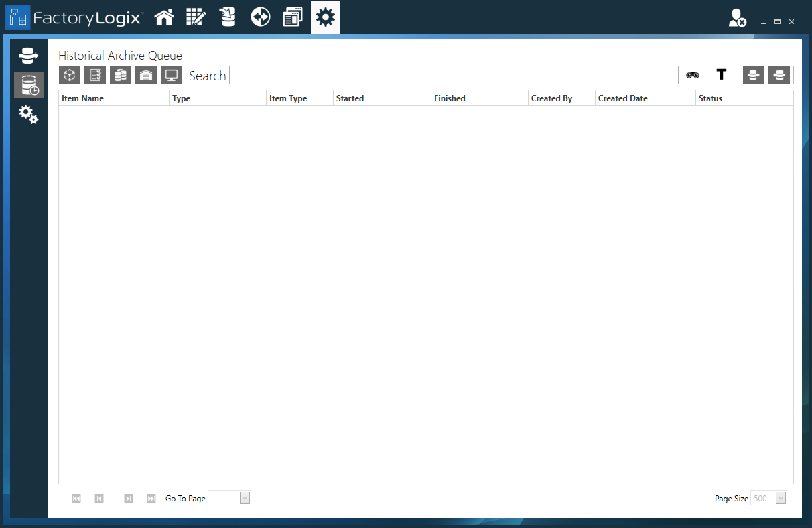Screen dimensions: 812x528
Task: Open the settings gear in the top bar
Action: [326, 17]
